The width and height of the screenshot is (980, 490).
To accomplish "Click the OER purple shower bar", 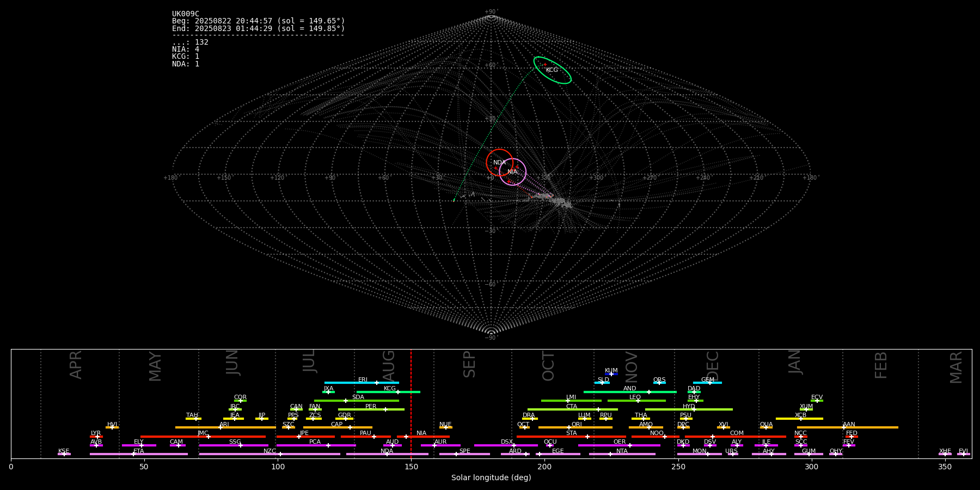I will [619, 445].
